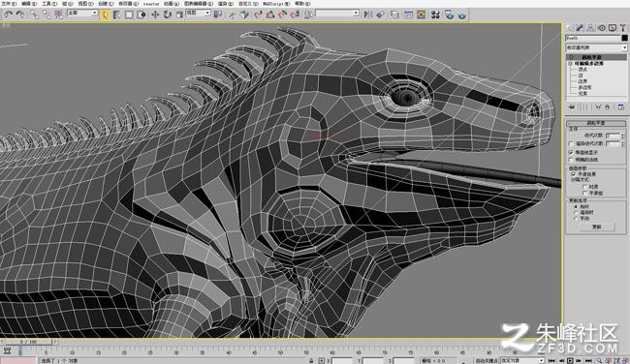This screenshot has width=630, height=364.
Task: Open the Layer Manager icon
Action: [394, 15]
